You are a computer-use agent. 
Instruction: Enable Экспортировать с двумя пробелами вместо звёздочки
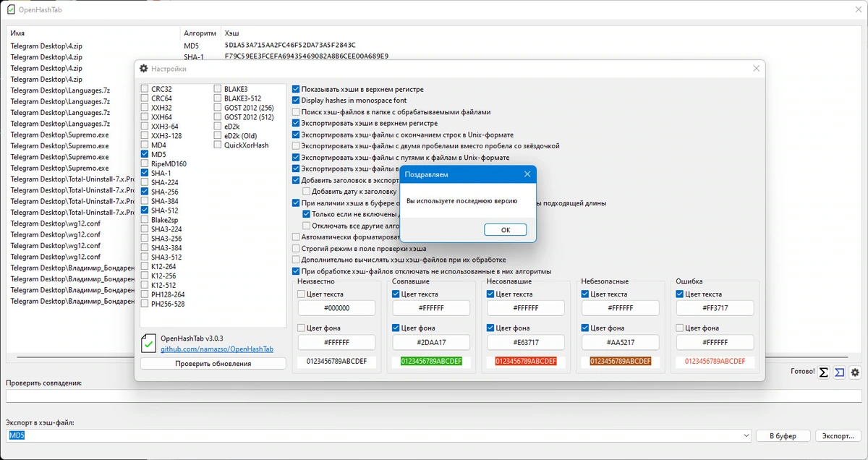(x=295, y=146)
